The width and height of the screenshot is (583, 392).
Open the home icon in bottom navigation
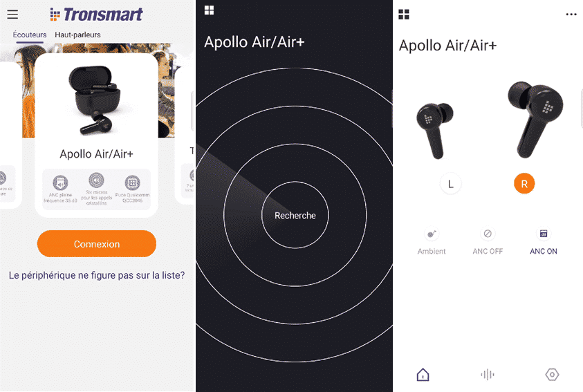coord(423,375)
